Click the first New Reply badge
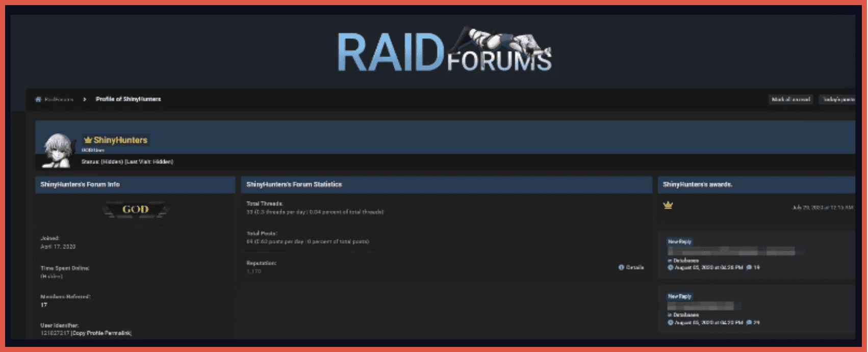The width and height of the screenshot is (868, 352). point(680,242)
